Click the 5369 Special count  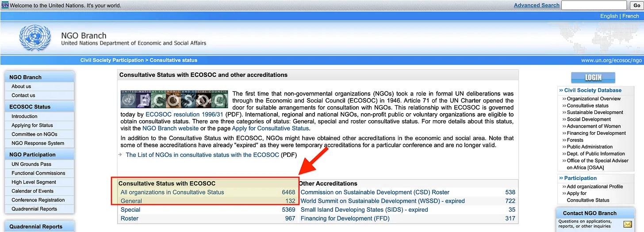pos(288,210)
